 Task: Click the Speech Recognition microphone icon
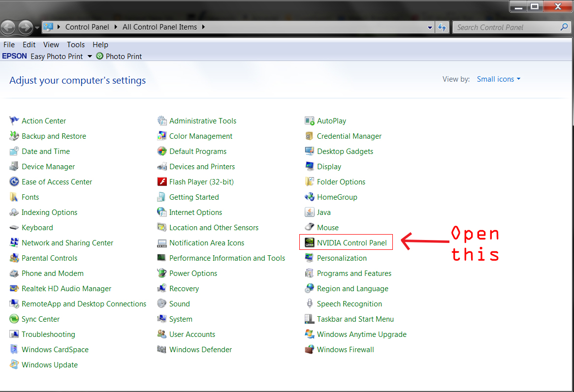pyautogui.click(x=309, y=303)
